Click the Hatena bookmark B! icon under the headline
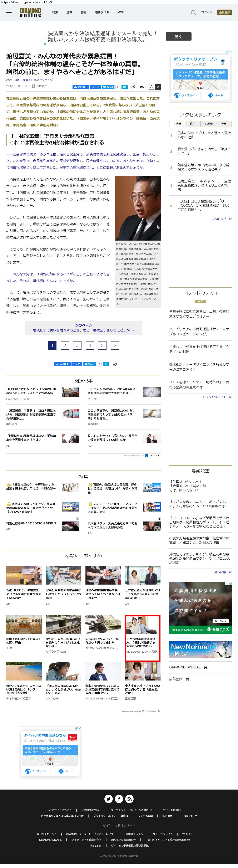This screenshot has width=238, height=868. click(125, 87)
